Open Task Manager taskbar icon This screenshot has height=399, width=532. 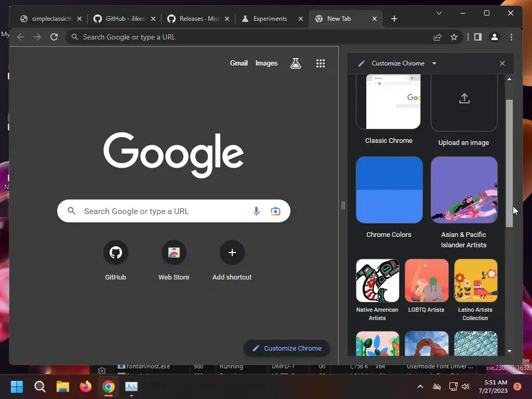(131, 387)
